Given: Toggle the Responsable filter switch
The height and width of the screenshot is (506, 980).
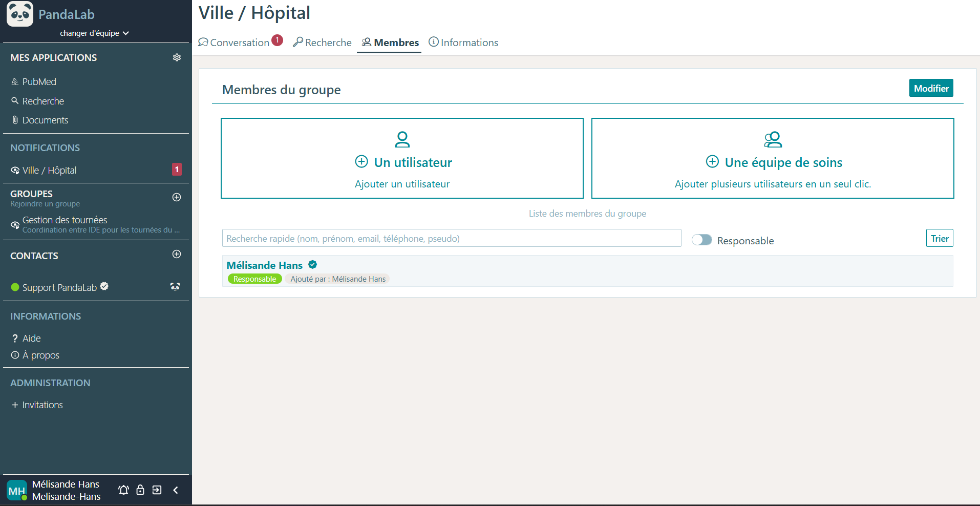Looking at the screenshot, I should (x=701, y=240).
